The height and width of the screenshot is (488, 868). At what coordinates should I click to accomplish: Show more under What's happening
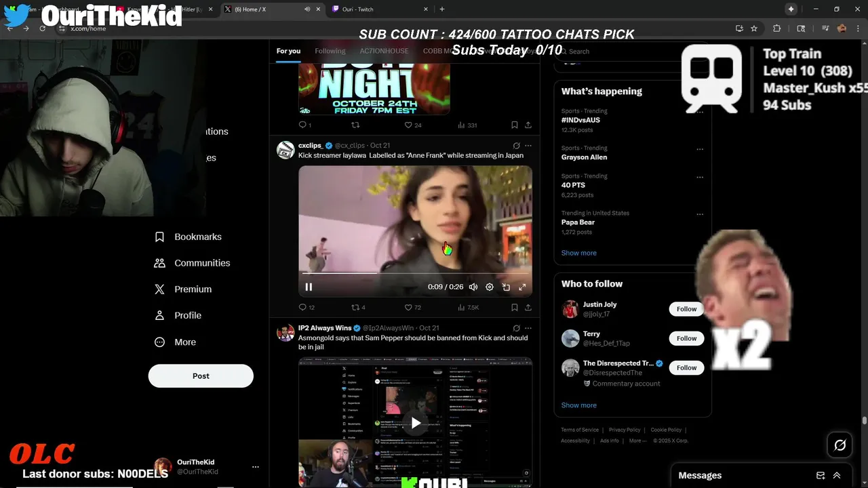(578, 253)
